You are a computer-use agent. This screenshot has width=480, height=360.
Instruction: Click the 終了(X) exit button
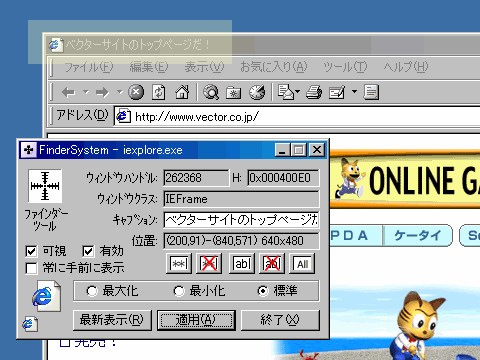point(280,320)
